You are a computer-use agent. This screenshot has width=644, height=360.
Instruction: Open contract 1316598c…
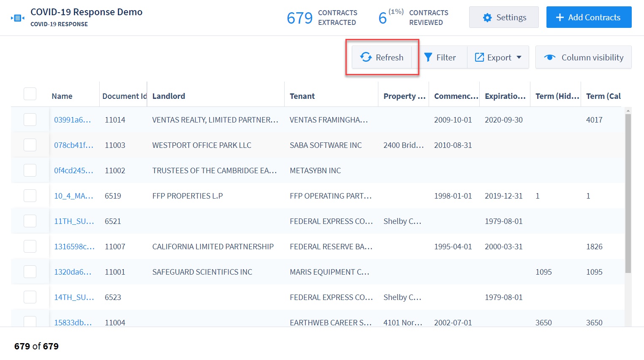74,246
